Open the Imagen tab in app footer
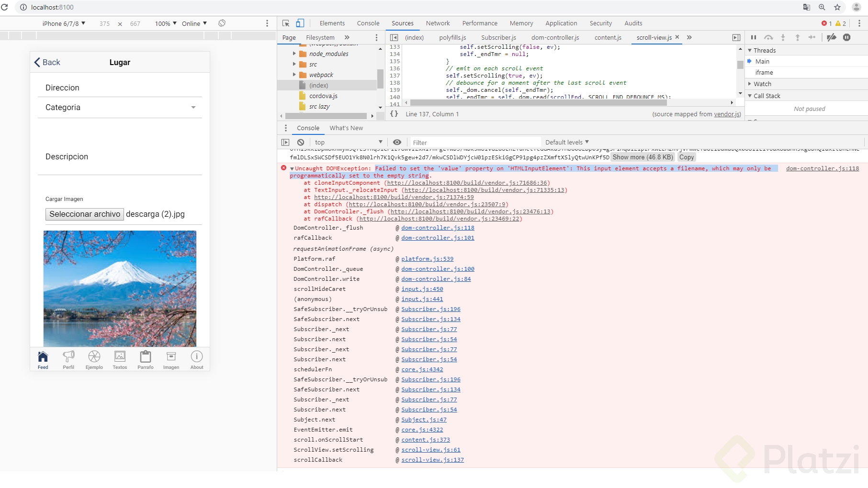 (171, 360)
